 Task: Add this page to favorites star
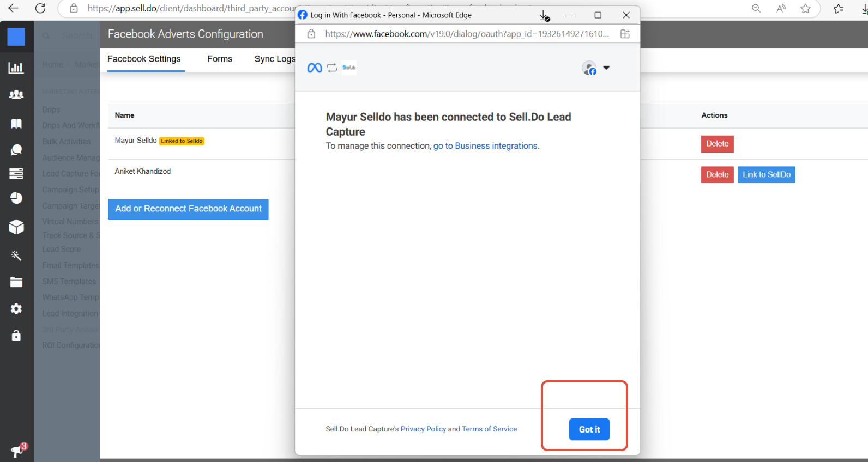[x=805, y=8]
